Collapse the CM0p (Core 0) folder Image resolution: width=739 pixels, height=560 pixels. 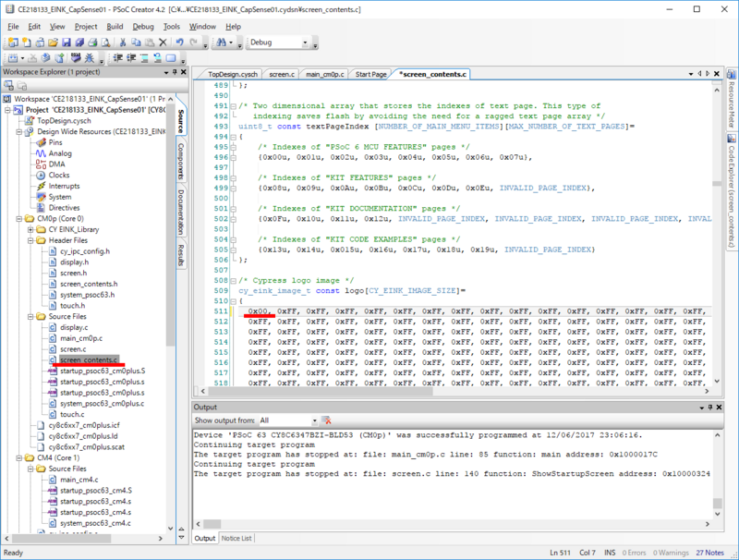18,219
